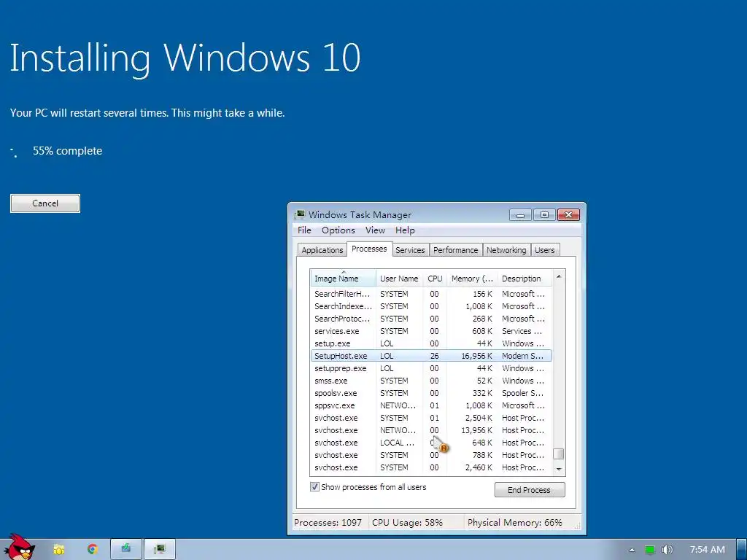
Task: Click the process list scrollbar thumb
Action: (x=559, y=454)
